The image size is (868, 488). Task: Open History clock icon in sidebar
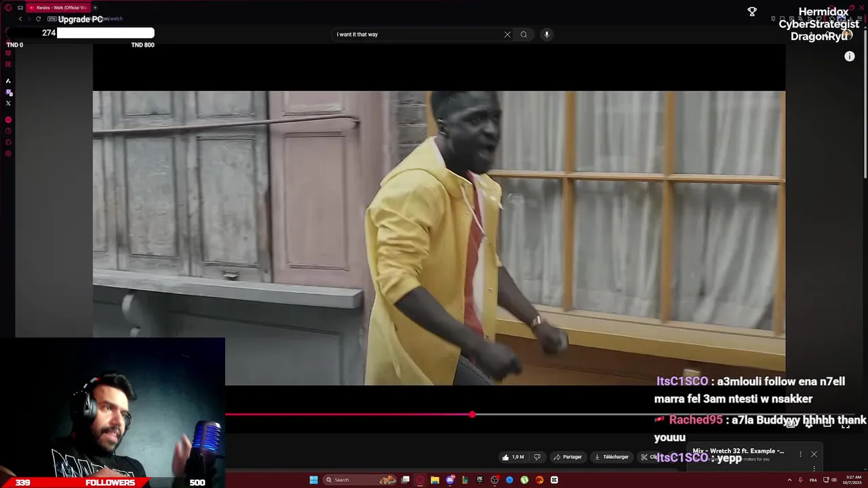pyautogui.click(x=8, y=131)
